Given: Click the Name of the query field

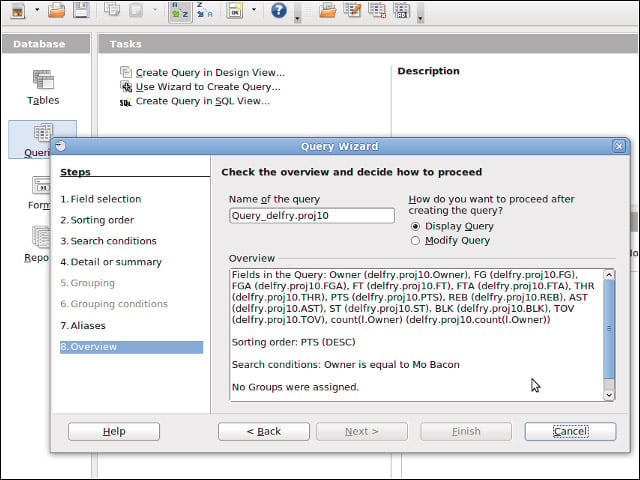Looking at the screenshot, I should tap(312, 216).
